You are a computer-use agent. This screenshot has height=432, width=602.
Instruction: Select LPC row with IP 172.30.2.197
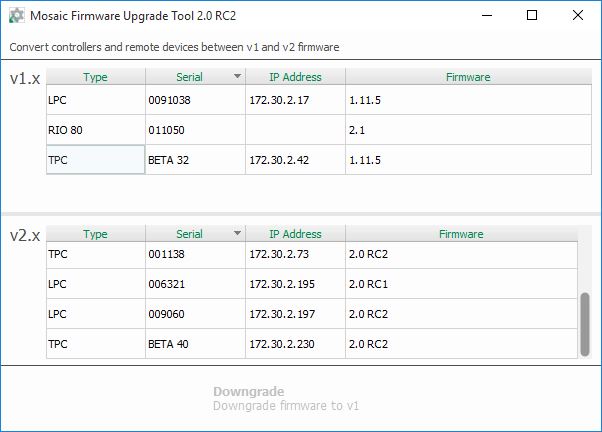(312, 314)
